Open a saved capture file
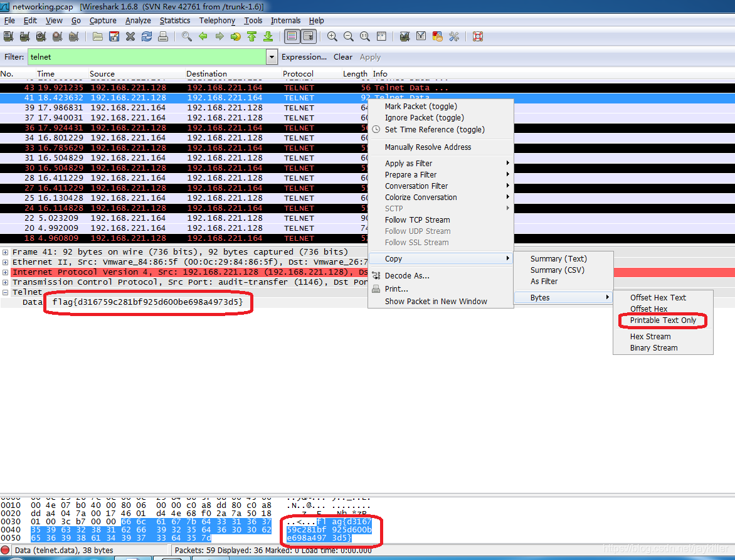735x560 pixels. pyautogui.click(x=97, y=36)
